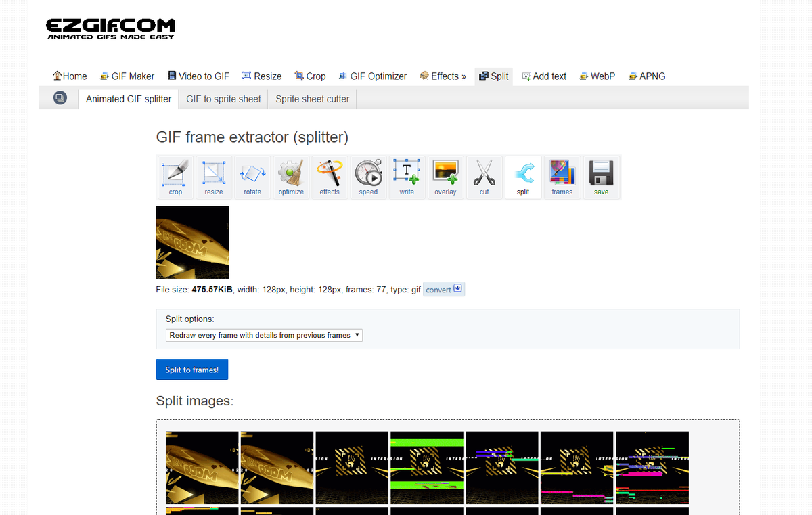Switch to GIF to sprite sheet tab

(223, 99)
